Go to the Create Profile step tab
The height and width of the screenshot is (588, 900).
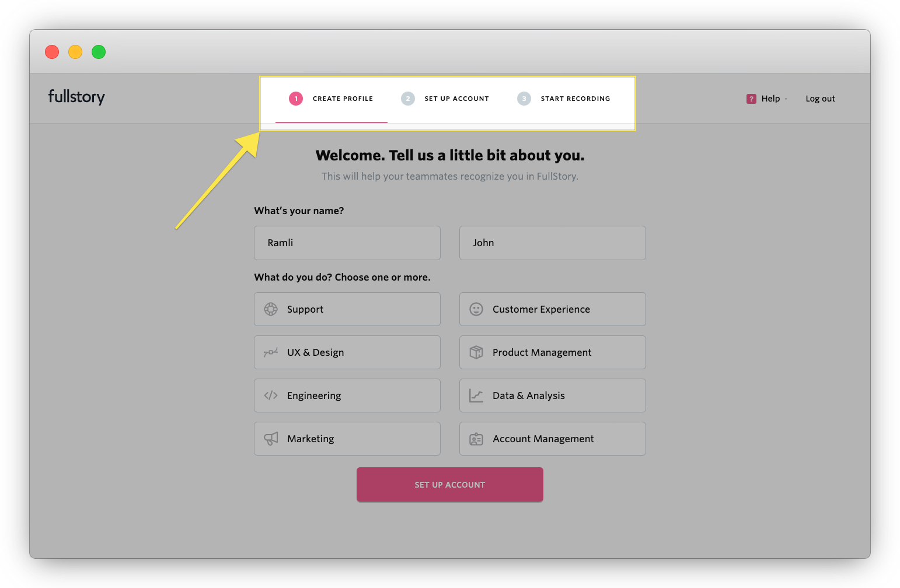pyautogui.click(x=343, y=99)
